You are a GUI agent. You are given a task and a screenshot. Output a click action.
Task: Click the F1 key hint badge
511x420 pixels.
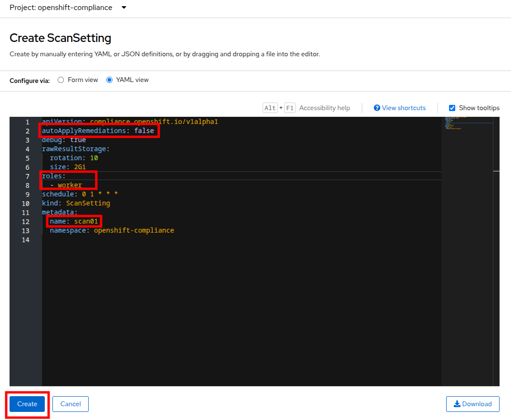click(x=290, y=108)
